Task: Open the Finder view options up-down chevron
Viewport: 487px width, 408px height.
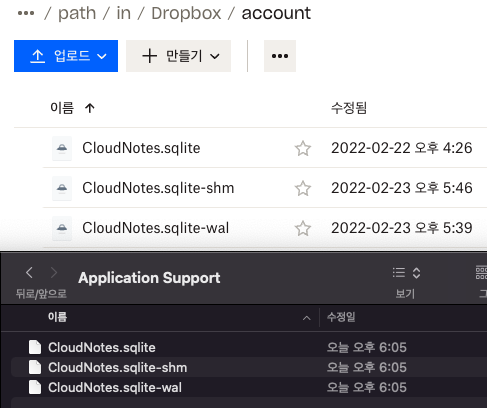Action: click(x=416, y=273)
